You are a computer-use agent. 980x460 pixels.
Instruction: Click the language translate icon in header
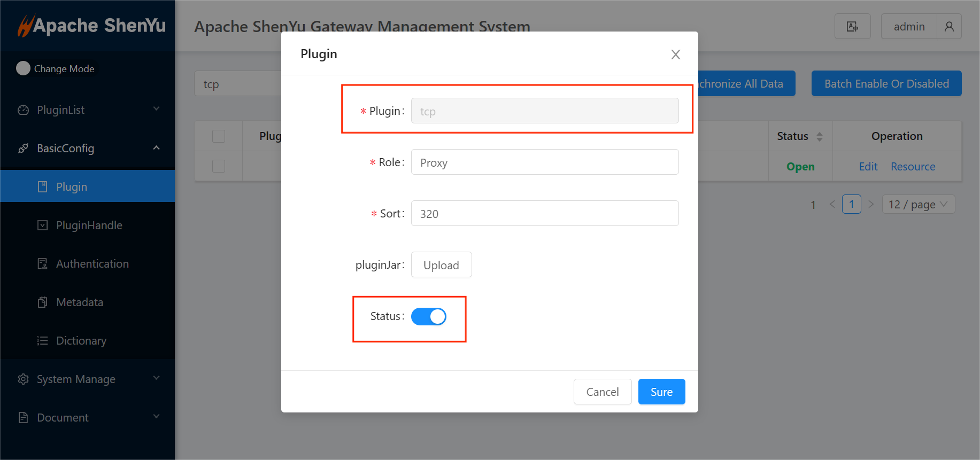[852, 27]
